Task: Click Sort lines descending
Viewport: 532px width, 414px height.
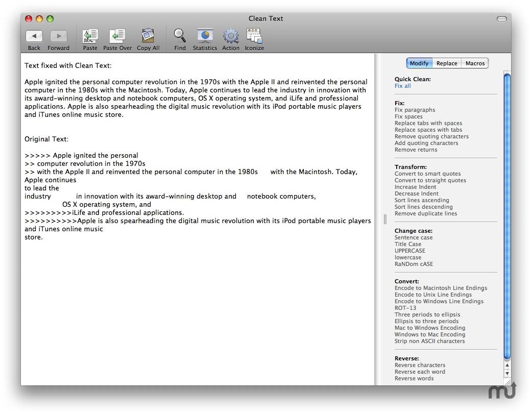Action: 423,207
